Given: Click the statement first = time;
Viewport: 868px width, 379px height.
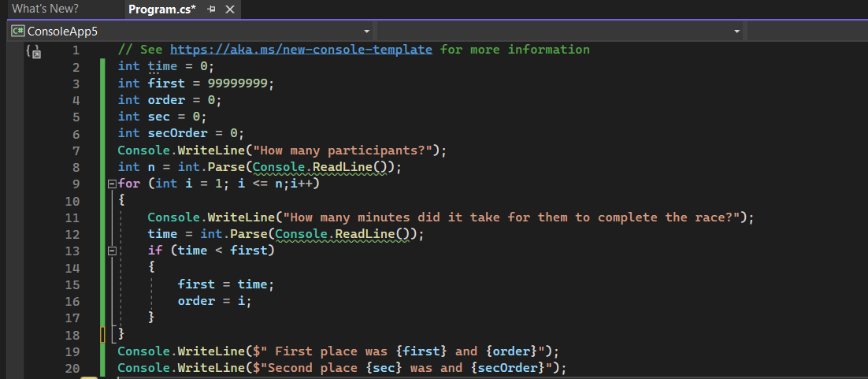Looking at the screenshot, I should click(226, 284).
